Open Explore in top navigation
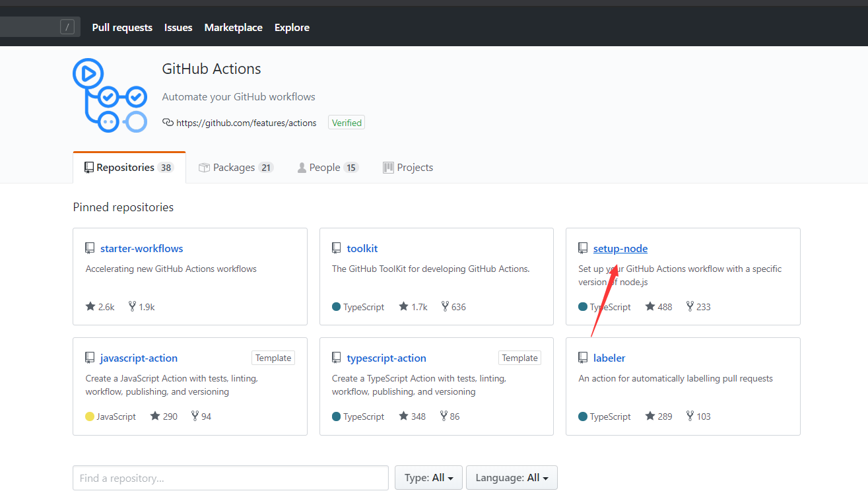 coord(292,27)
